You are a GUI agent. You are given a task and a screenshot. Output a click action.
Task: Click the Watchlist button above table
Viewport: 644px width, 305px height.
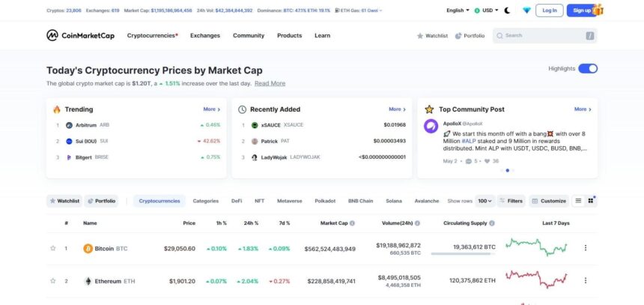point(64,201)
